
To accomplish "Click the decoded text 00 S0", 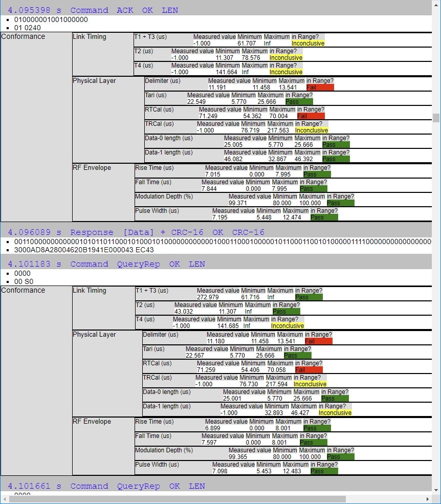I will [24, 281].
